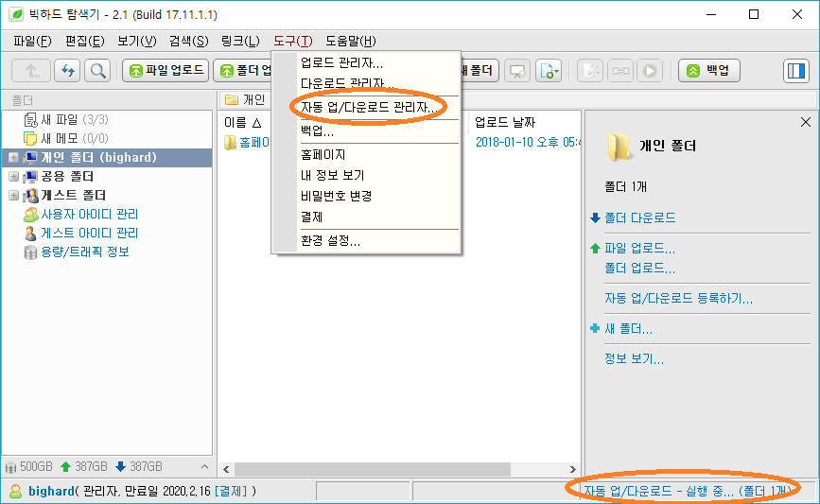Collapse the storage info chevron
This screenshot has width=820, height=504.
click(204, 466)
